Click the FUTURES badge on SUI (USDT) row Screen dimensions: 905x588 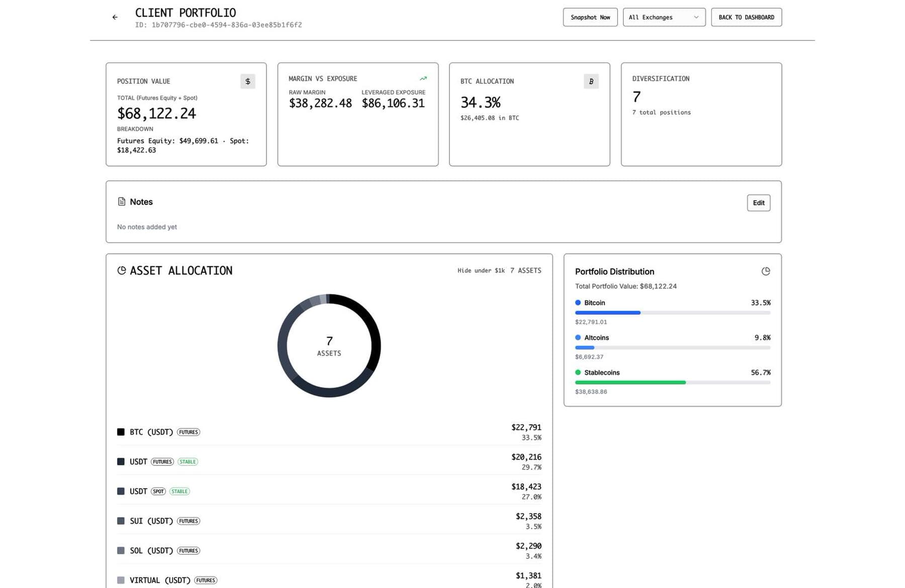tap(189, 521)
